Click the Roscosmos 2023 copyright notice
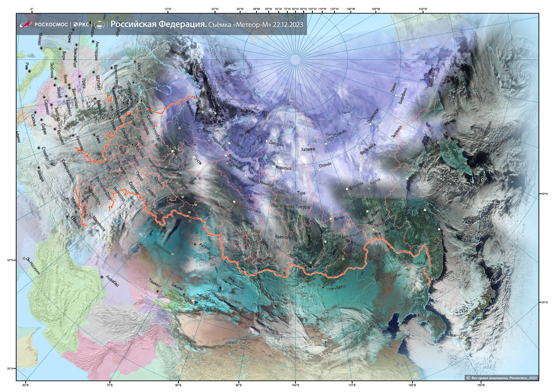Screen dimensions: 555x392 pos(502,378)
